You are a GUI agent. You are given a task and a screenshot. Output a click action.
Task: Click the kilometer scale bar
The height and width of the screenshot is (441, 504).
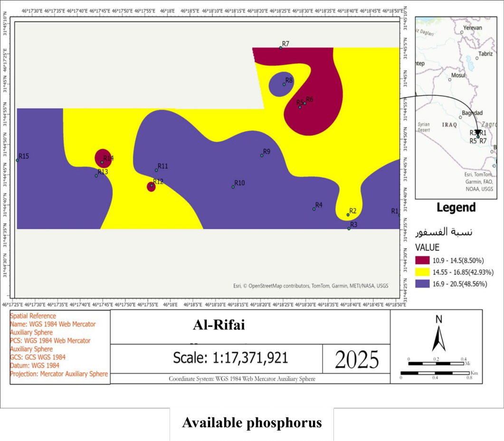(x=435, y=373)
